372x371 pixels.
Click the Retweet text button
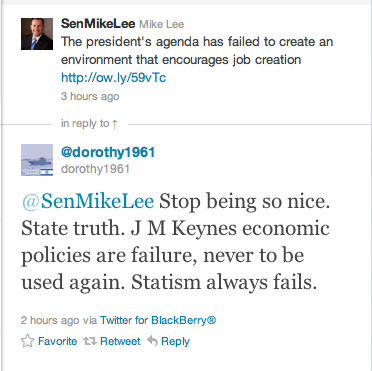(x=120, y=341)
